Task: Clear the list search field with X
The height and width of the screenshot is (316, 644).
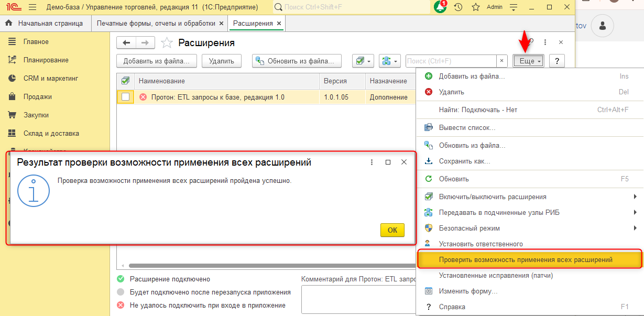Action: click(502, 61)
